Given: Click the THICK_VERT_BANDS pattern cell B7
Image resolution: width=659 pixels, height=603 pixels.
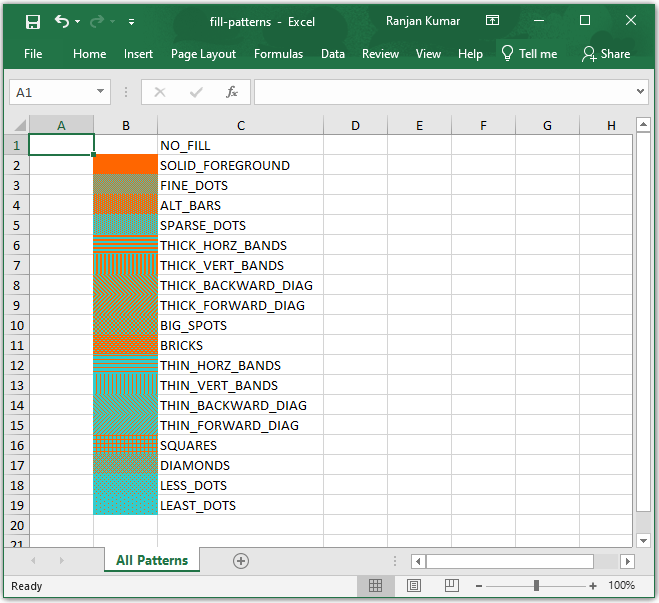Looking at the screenshot, I should pyautogui.click(x=126, y=265).
